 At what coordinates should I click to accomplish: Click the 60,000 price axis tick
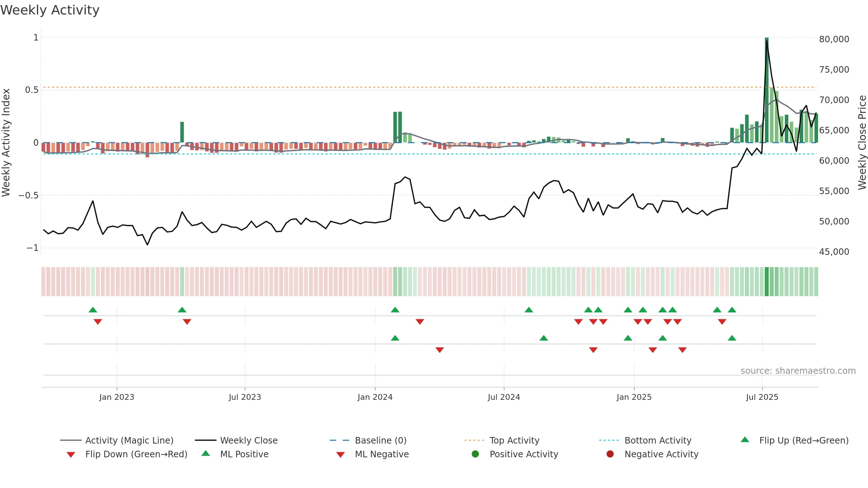(834, 160)
